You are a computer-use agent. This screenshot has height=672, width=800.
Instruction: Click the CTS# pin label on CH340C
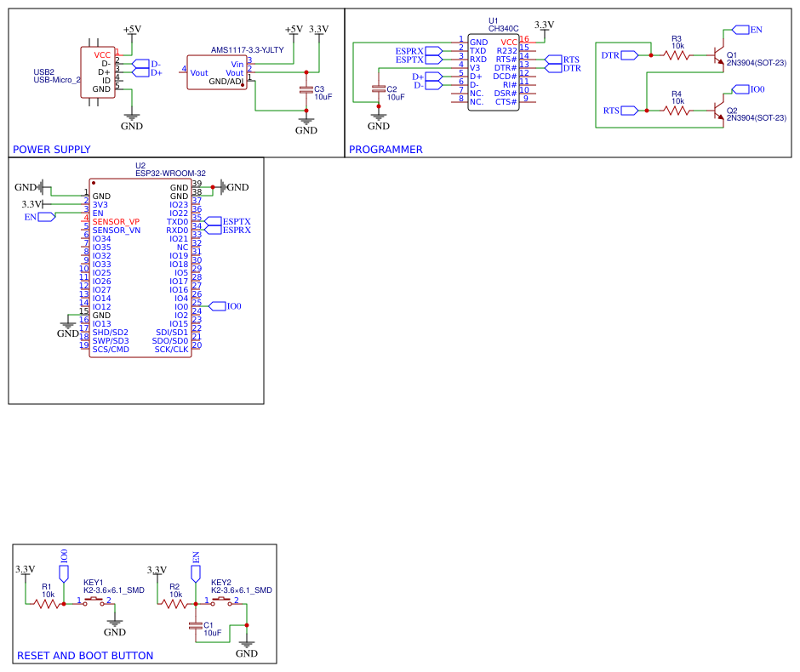click(x=506, y=102)
